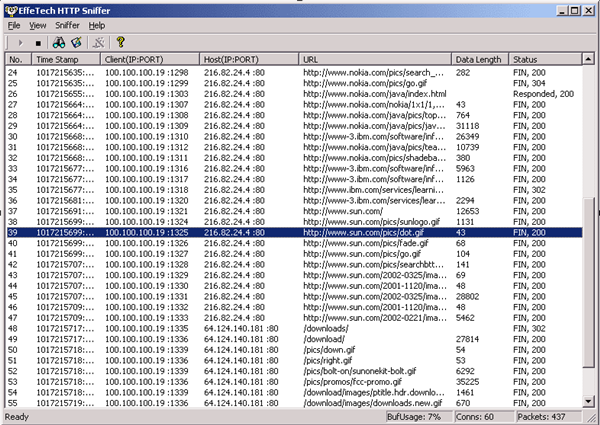
Task: Select row 24 with nokia.com/pics/search URL
Action: (295, 73)
